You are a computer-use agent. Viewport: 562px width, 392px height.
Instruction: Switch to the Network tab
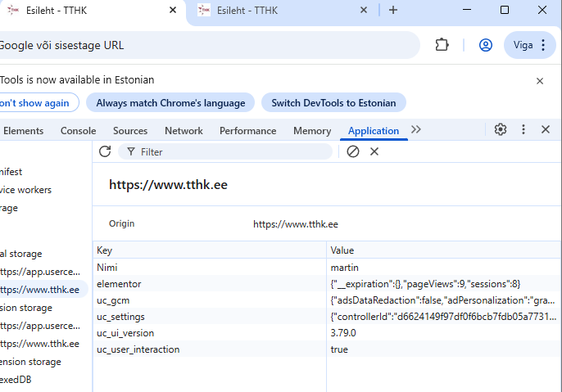pyautogui.click(x=184, y=131)
